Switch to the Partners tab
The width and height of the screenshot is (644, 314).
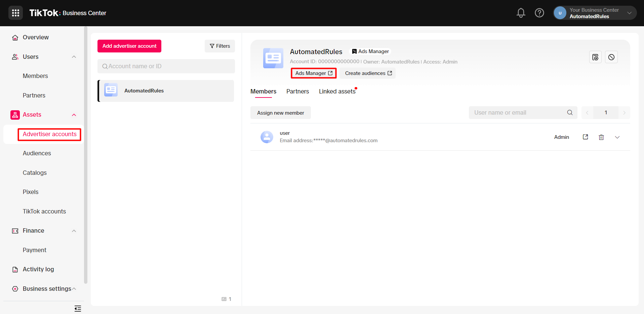tap(297, 91)
